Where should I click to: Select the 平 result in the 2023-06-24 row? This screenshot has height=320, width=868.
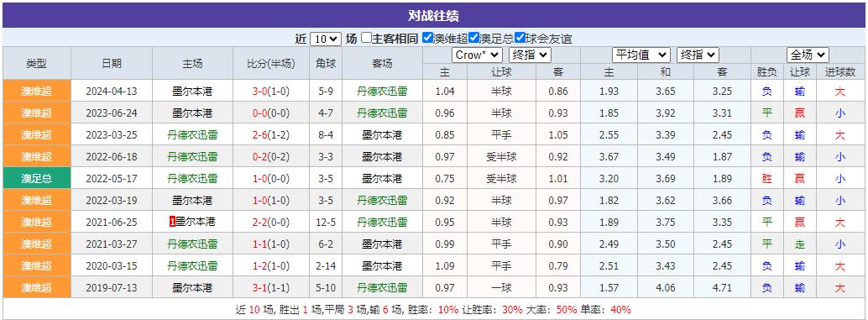(766, 113)
